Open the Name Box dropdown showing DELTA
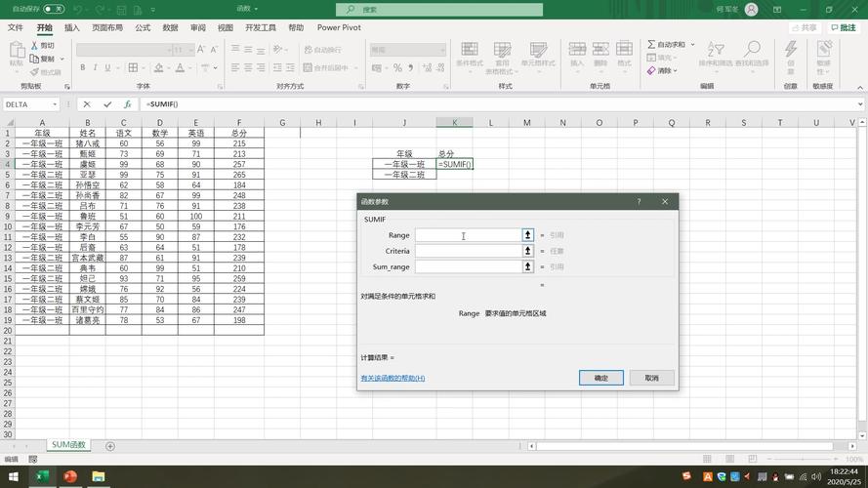Screen dimensions: 868x488 click(x=55, y=104)
